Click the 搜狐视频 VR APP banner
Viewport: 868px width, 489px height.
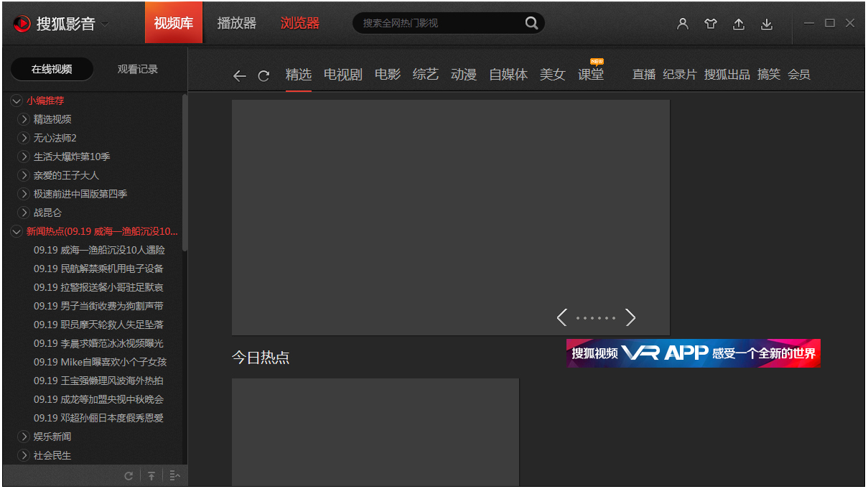click(693, 353)
